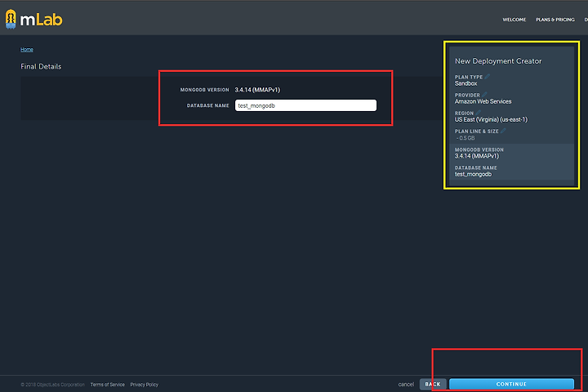Click the DATABASE NAME label beside the input
The width and height of the screenshot is (588, 392).
click(x=207, y=106)
